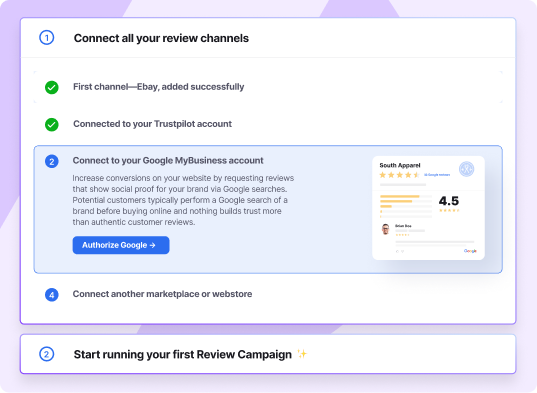The height and width of the screenshot is (393, 537).
Task: Open Connected to your Trustpilot account row
Action: [x=268, y=124]
